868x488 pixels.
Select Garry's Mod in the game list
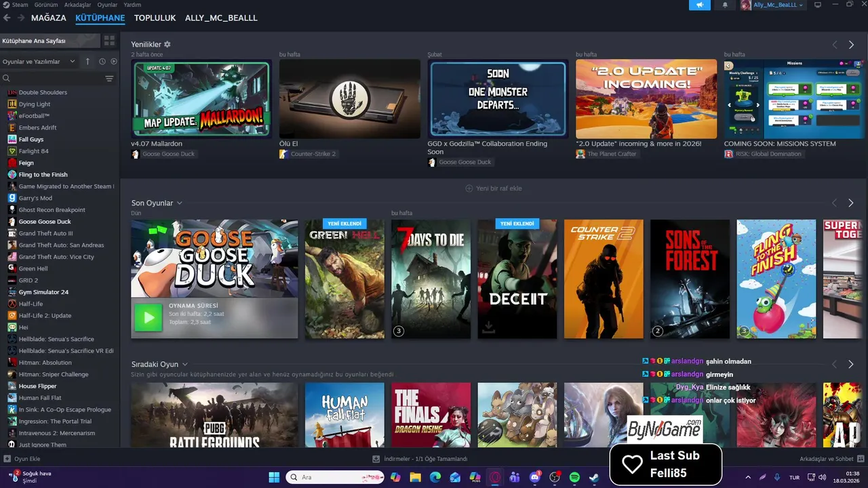point(35,198)
